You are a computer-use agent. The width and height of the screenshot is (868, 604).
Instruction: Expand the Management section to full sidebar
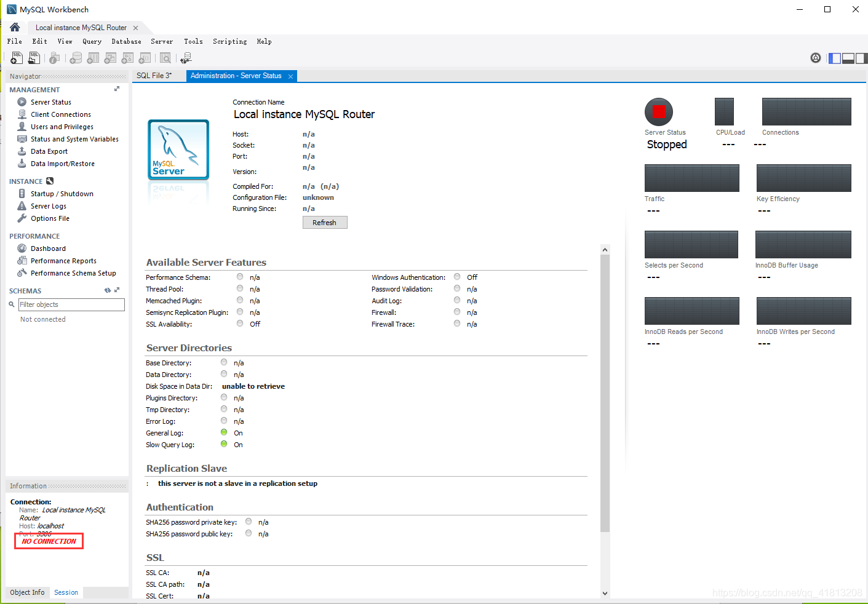[117, 89]
